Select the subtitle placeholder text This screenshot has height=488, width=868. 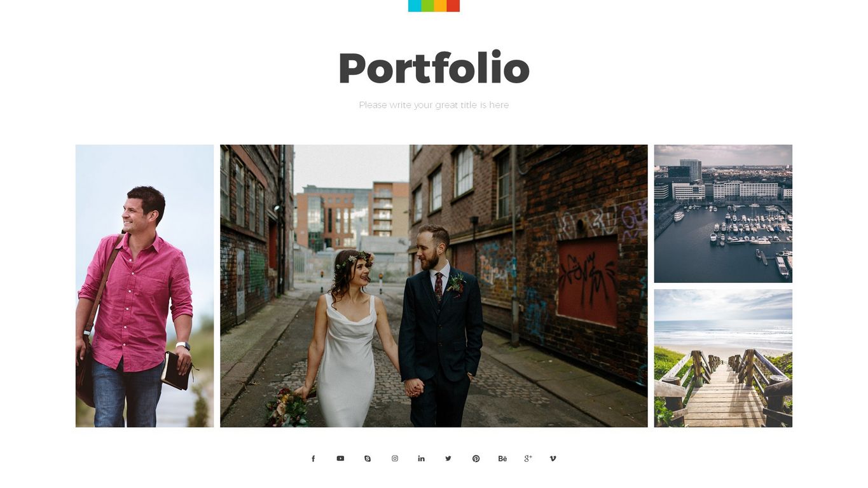click(434, 105)
